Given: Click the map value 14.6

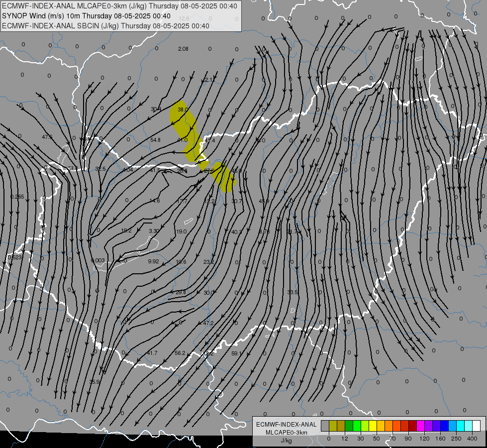Looking at the screenshot, I should [155, 201].
